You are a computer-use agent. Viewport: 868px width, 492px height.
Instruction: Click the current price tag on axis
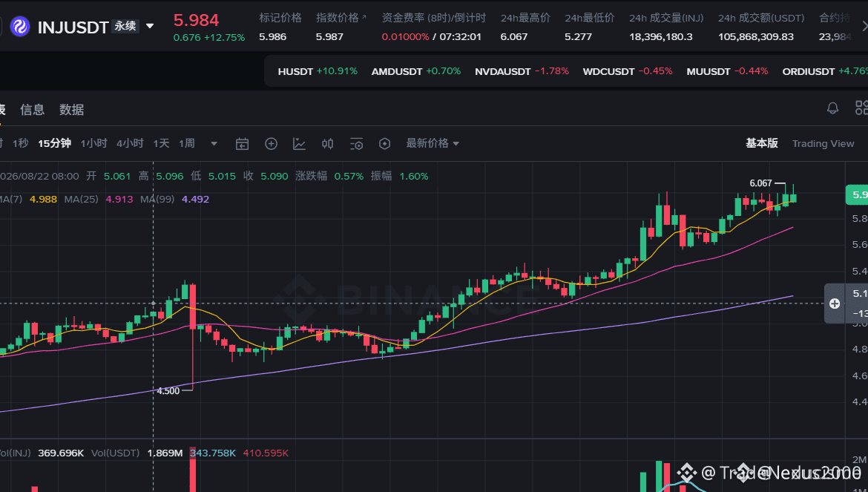coord(857,195)
